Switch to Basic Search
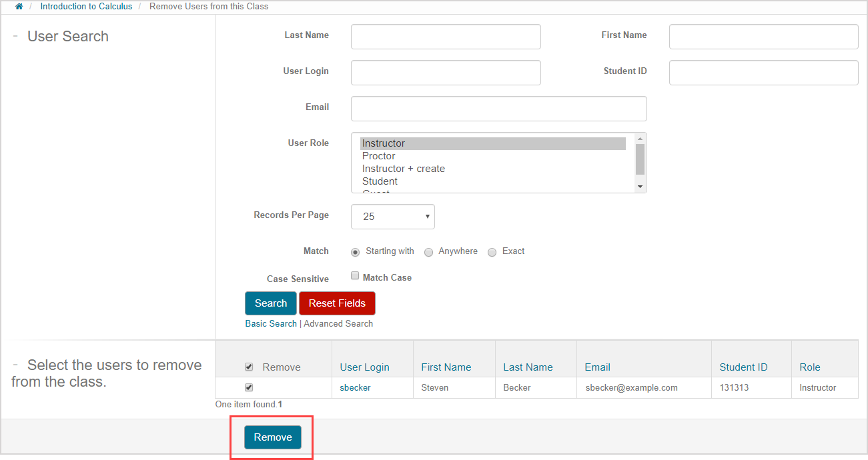The image size is (868, 460). click(x=270, y=323)
